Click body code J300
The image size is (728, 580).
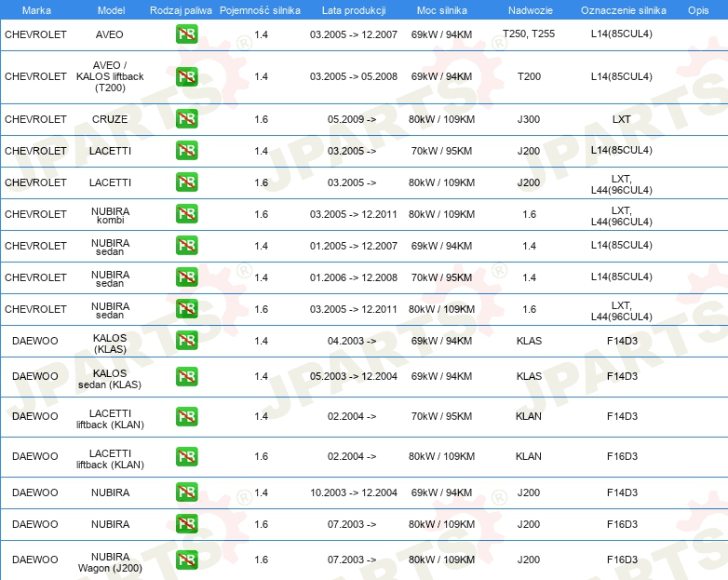click(x=529, y=119)
